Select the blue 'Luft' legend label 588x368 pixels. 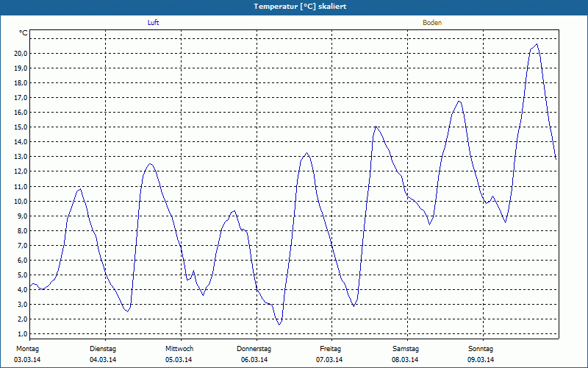click(x=153, y=23)
